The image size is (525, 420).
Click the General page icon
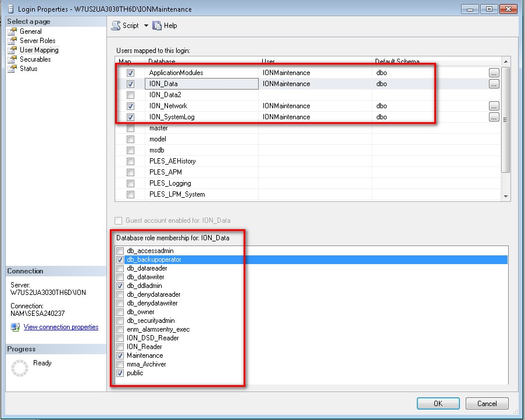tap(12, 31)
